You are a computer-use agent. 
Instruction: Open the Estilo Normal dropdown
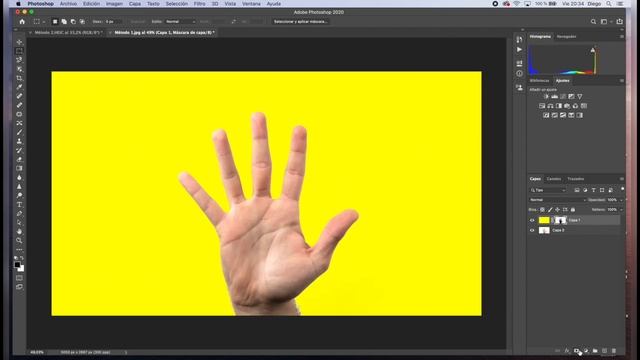pyautogui.click(x=180, y=22)
